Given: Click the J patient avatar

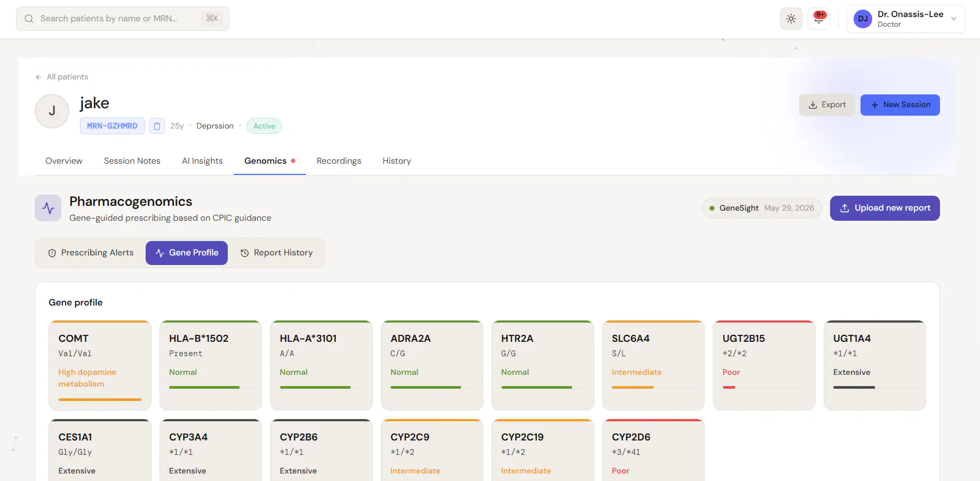Looking at the screenshot, I should pos(52,111).
